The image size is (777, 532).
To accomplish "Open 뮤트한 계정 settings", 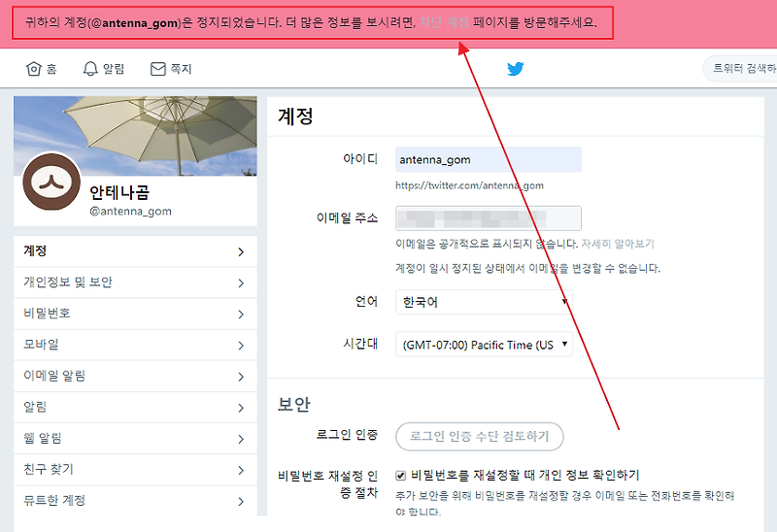I will click(x=135, y=500).
